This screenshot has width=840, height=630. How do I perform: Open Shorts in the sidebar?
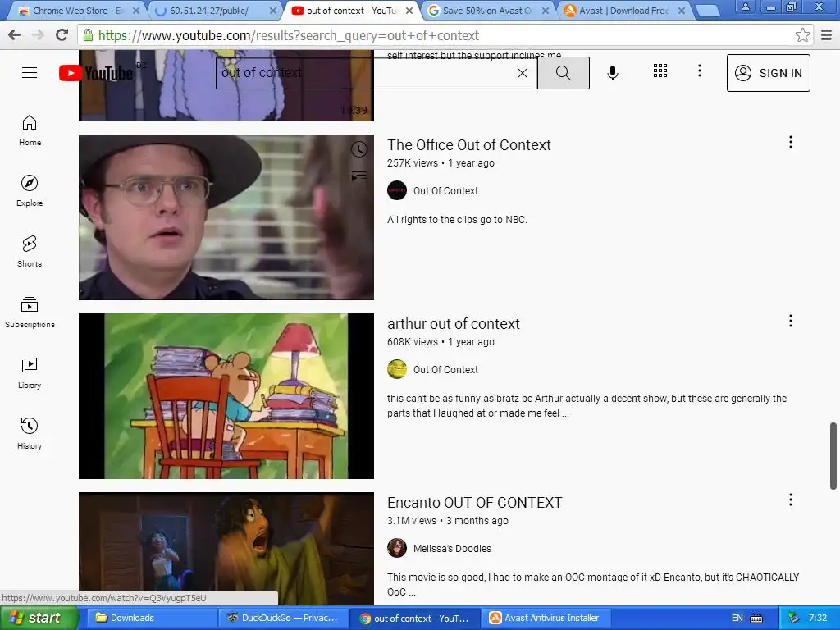(30, 252)
